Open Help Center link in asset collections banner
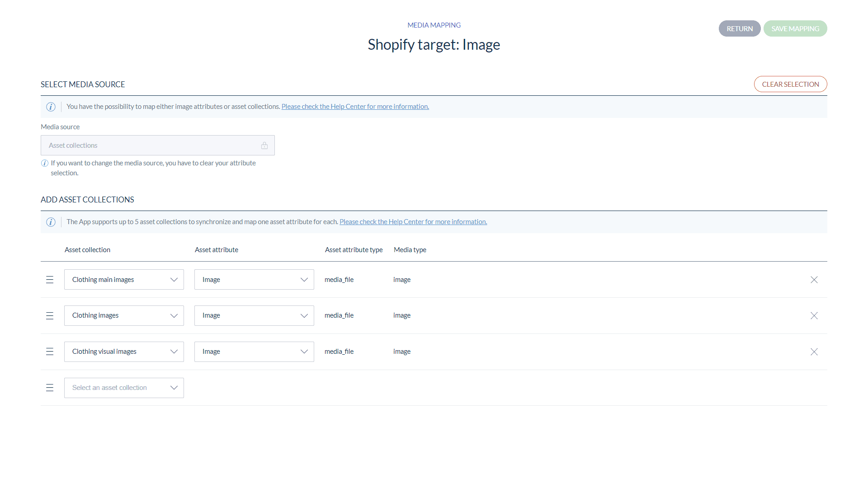The image size is (868, 488). click(x=413, y=222)
